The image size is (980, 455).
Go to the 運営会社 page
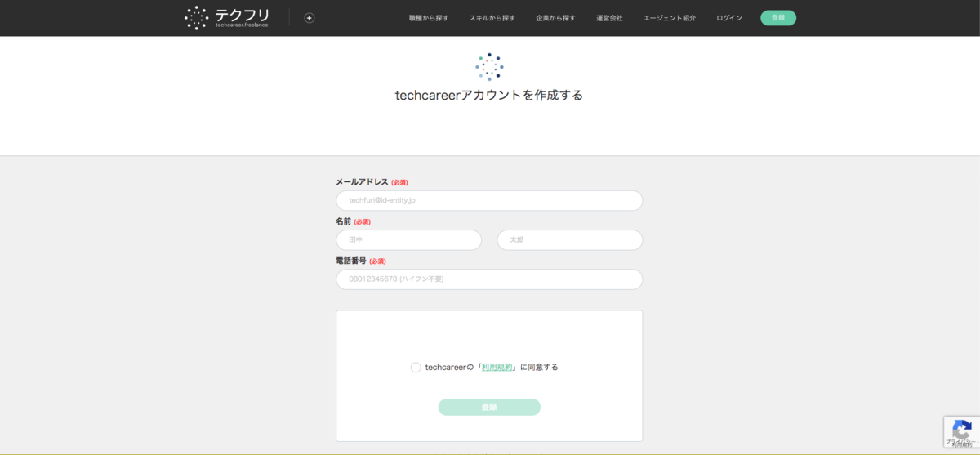pyautogui.click(x=609, y=18)
